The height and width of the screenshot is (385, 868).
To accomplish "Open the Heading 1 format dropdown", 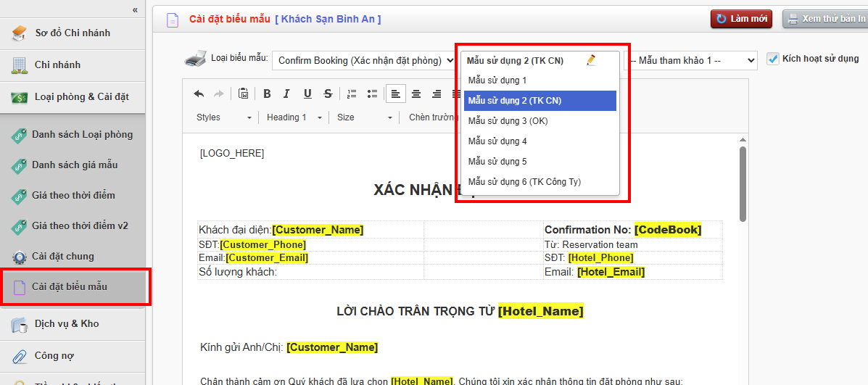I will tap(293, 117).
